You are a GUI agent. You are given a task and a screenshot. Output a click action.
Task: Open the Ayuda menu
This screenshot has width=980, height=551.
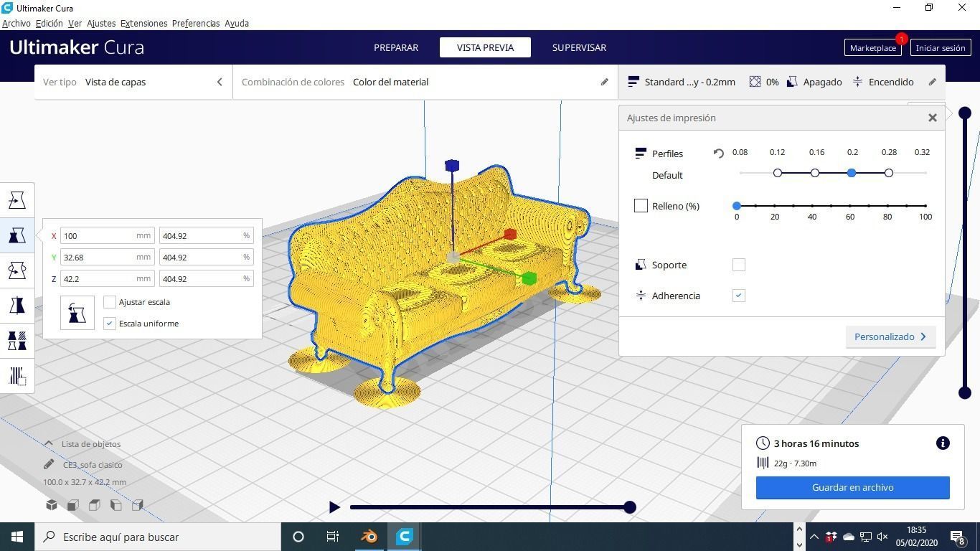point(237,23)
